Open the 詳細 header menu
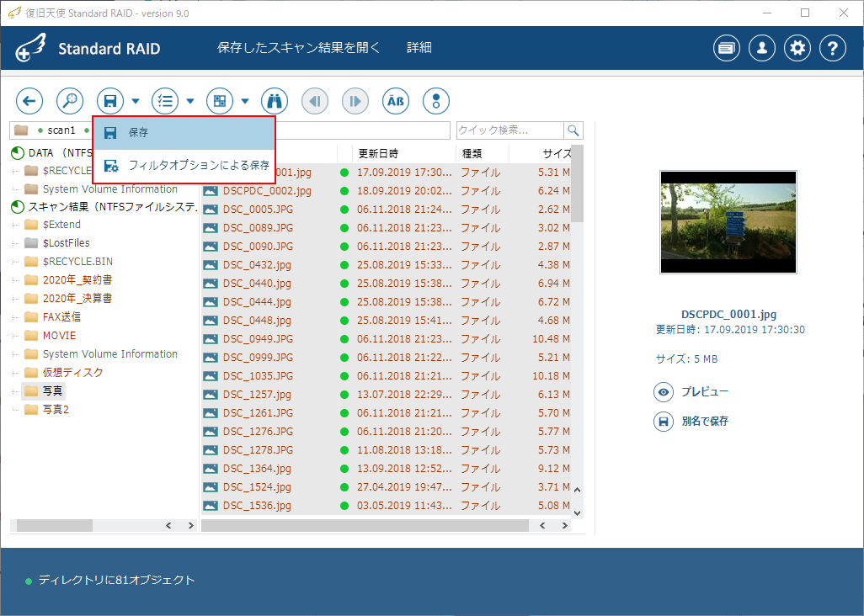The image size is (864, 616). click(419, 48)
